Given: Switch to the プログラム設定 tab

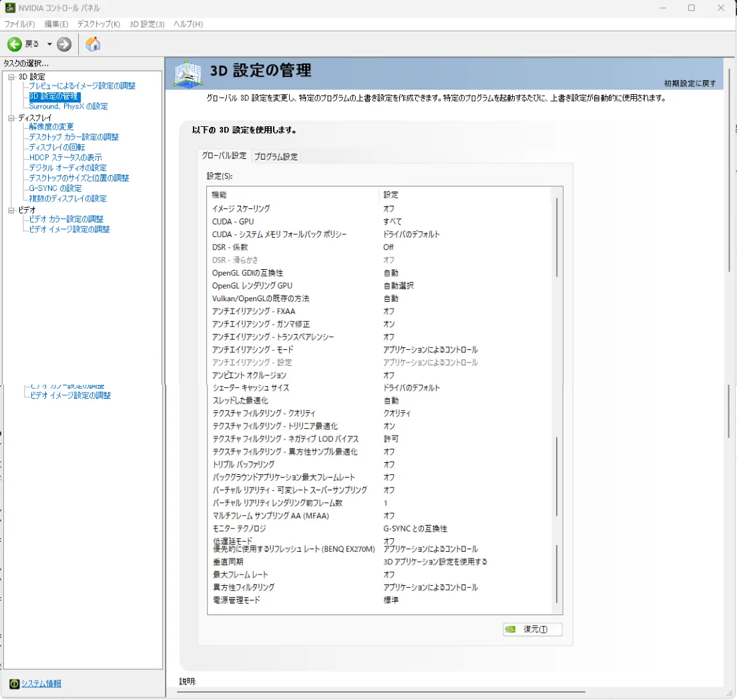Looking at the screenshot, I should point(276,156).
